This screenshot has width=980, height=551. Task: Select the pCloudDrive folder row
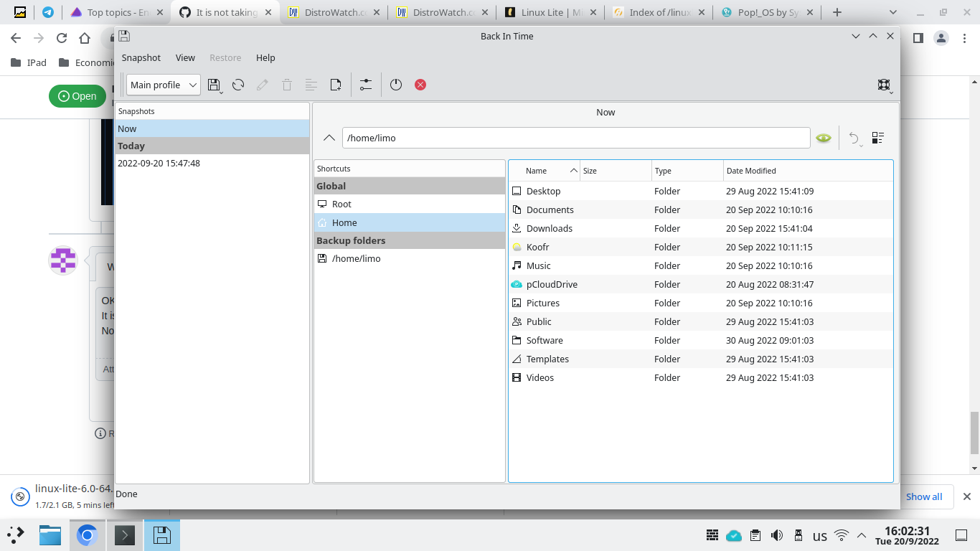tap(701, 284)
